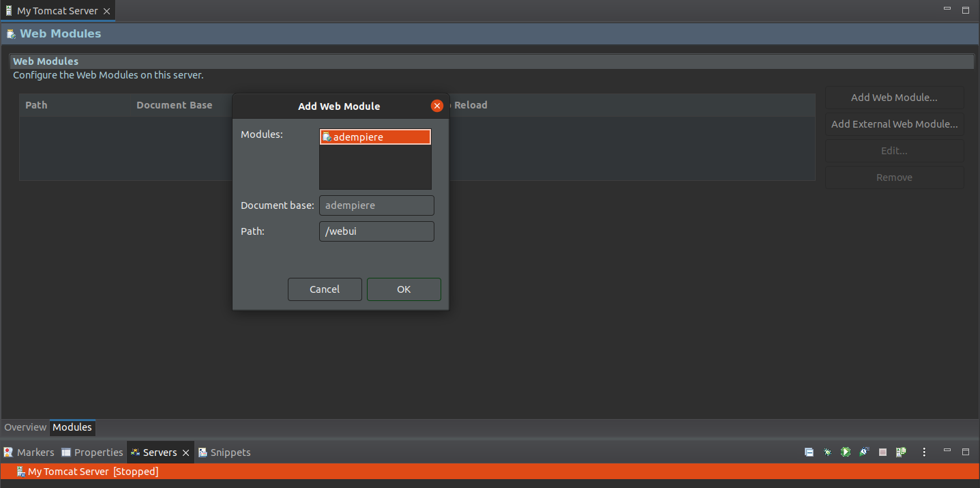Click the Reload column header

coord(471,105)
